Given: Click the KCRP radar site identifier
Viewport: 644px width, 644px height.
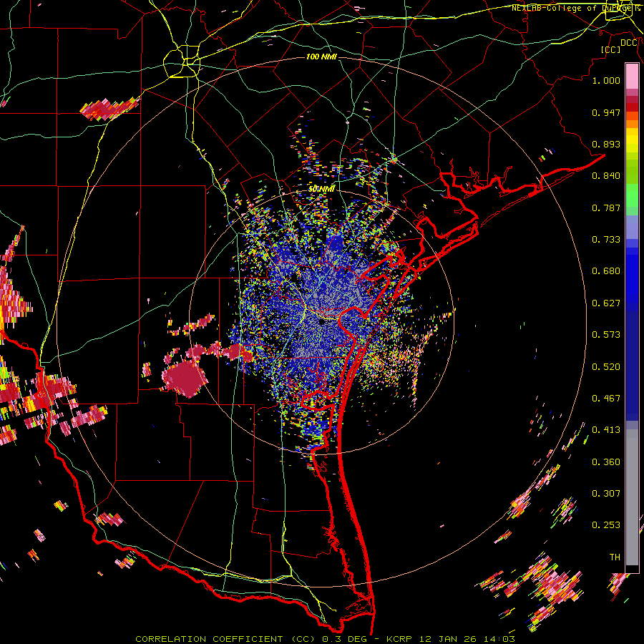Looking at the screenshot, I should [x=399, y=639].
